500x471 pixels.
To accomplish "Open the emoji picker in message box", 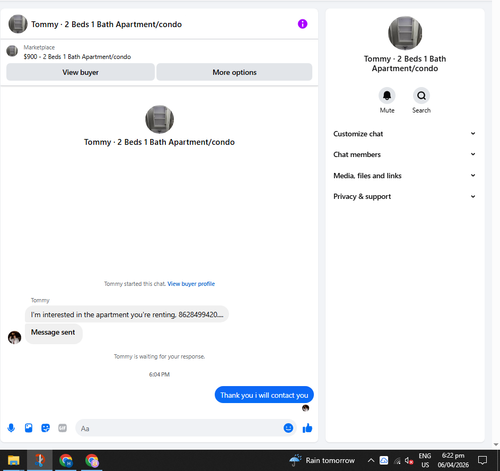I will tap(288, 428).
